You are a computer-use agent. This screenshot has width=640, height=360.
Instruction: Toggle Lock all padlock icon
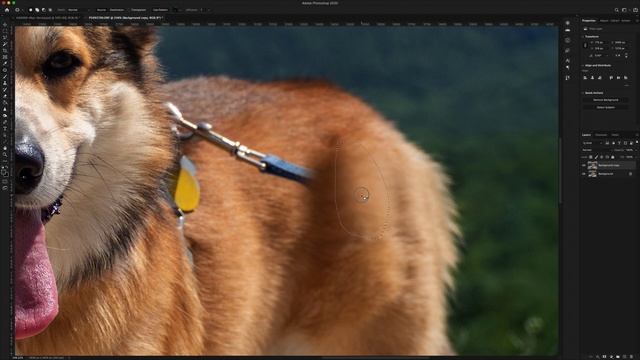613,157
